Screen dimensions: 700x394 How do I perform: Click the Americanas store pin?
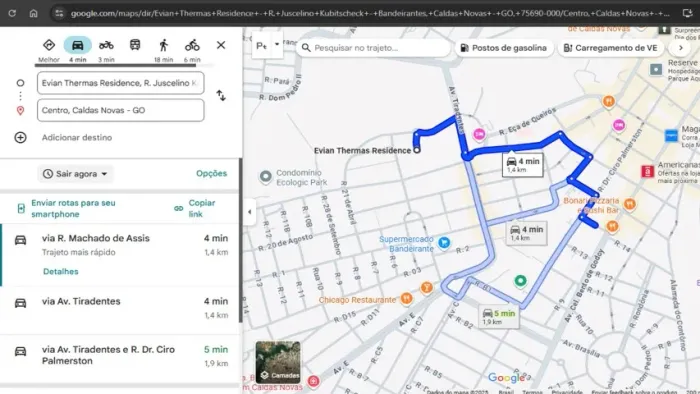(647, 171)
